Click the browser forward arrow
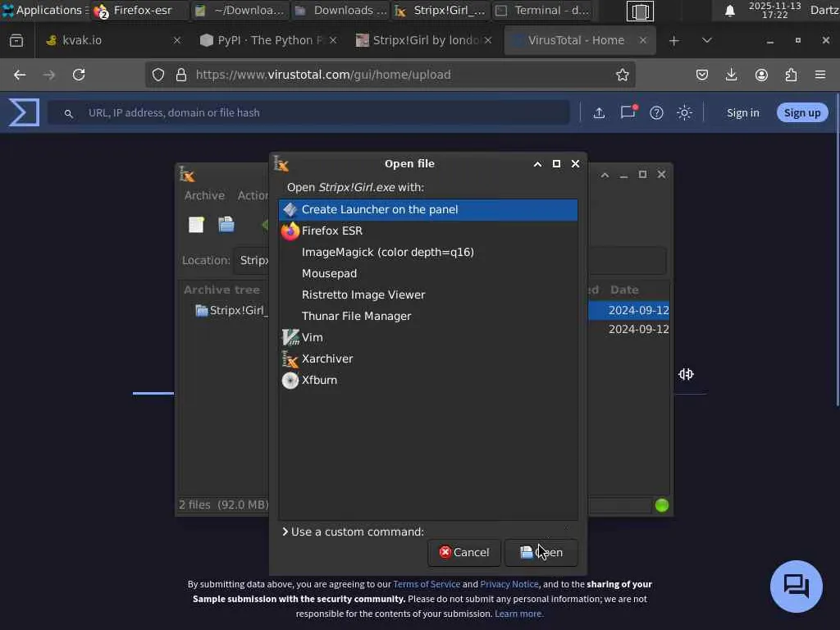Image resolution: width=840 pixels, height=630 pixels. click(48, 75)
